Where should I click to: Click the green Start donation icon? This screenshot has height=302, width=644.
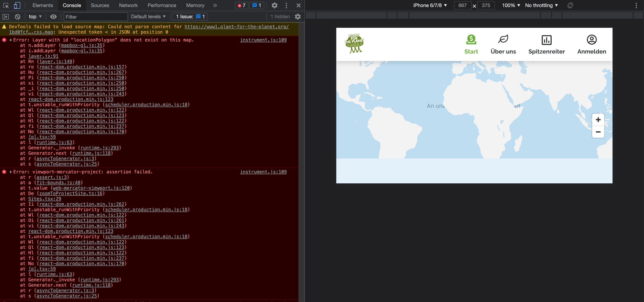coord(471,40)
